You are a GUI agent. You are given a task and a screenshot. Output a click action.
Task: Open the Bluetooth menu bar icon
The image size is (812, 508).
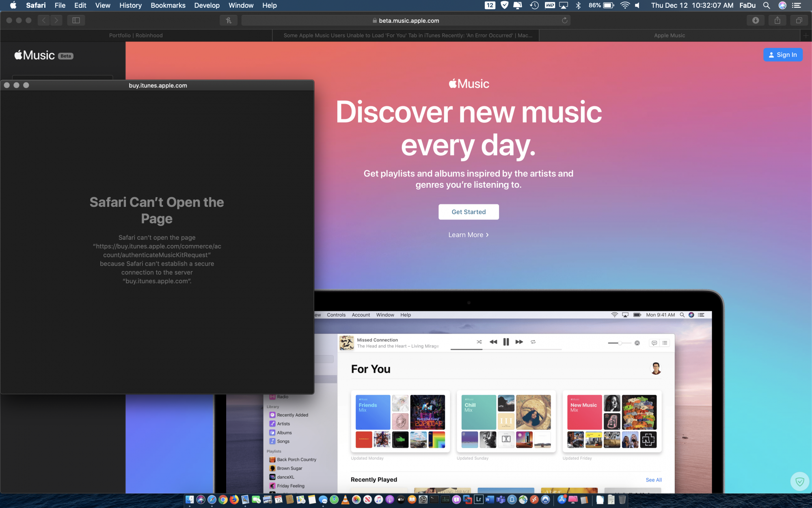click(579, 5)
